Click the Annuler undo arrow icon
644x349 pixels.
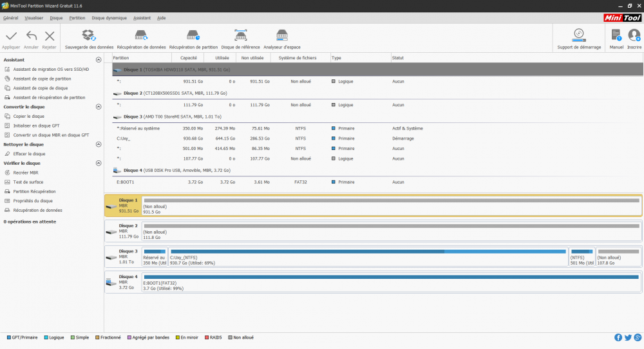point(31,36)
